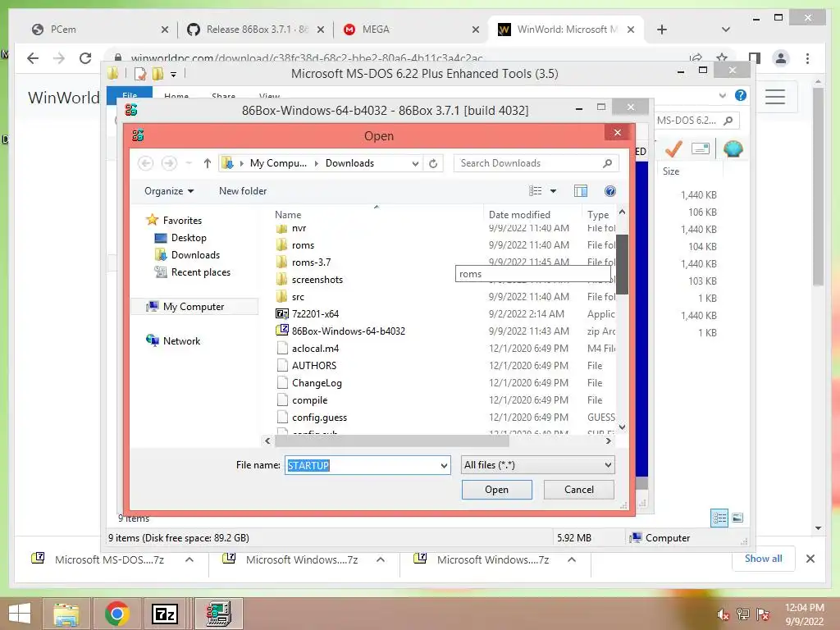Switch Explorer window to details view icon
This screenshot has width=840, height=630.
coord(719,518)
